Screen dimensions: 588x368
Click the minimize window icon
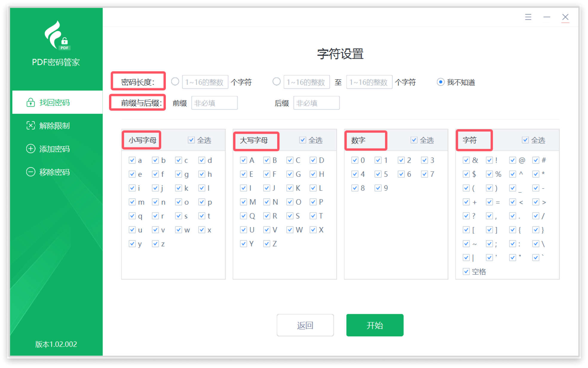pyautogui.click(x=546, y=17)
